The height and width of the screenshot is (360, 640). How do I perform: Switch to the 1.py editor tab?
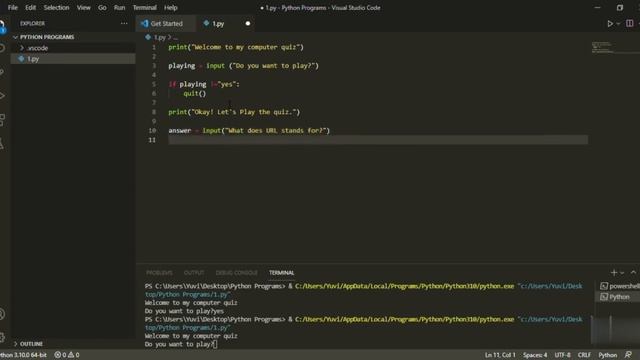coord(227,24)
